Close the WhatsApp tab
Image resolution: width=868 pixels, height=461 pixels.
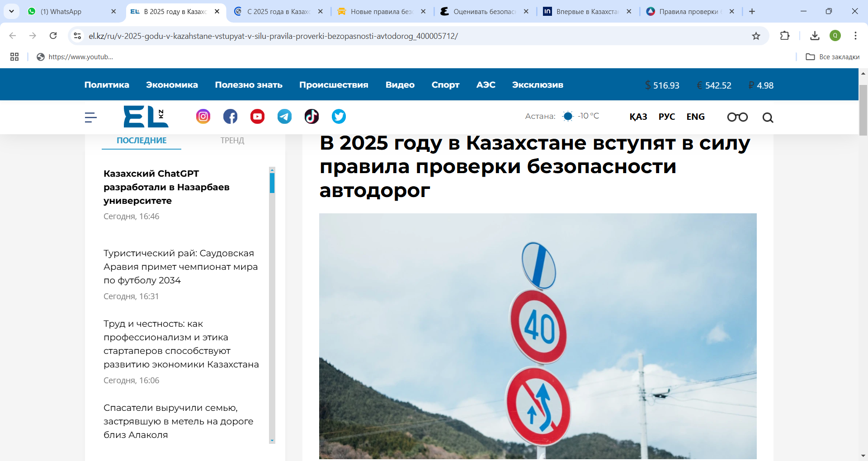click(x=113, y=11)
